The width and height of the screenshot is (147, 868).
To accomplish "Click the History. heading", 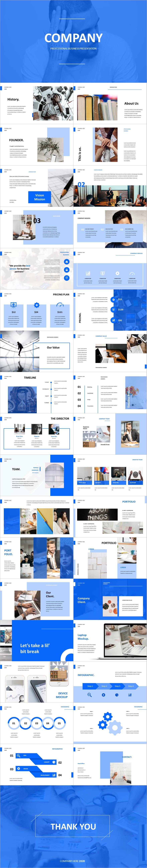I will pyautogui.click(x=13, y=99).
